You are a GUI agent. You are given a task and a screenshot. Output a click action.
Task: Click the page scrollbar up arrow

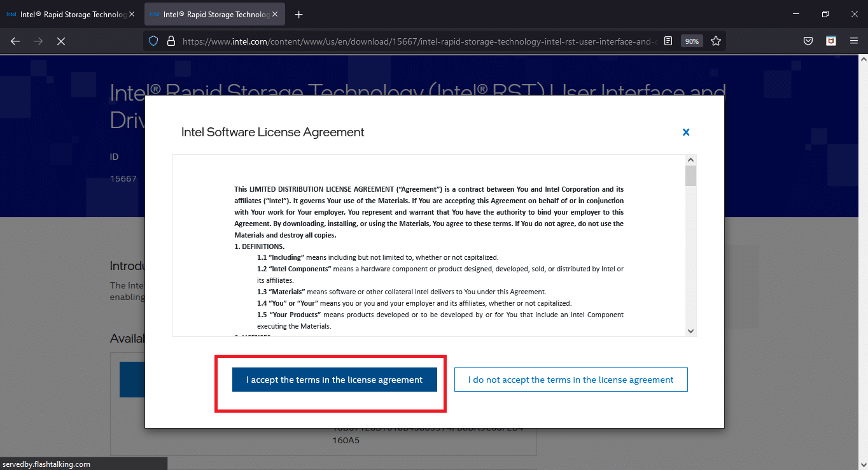tap(863, 61)
